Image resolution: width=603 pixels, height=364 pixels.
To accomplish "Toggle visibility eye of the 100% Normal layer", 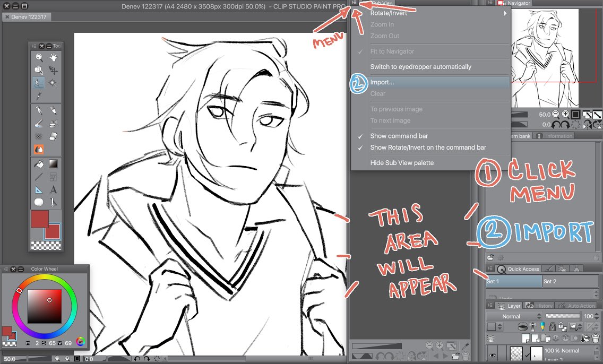I will (493, 355).
